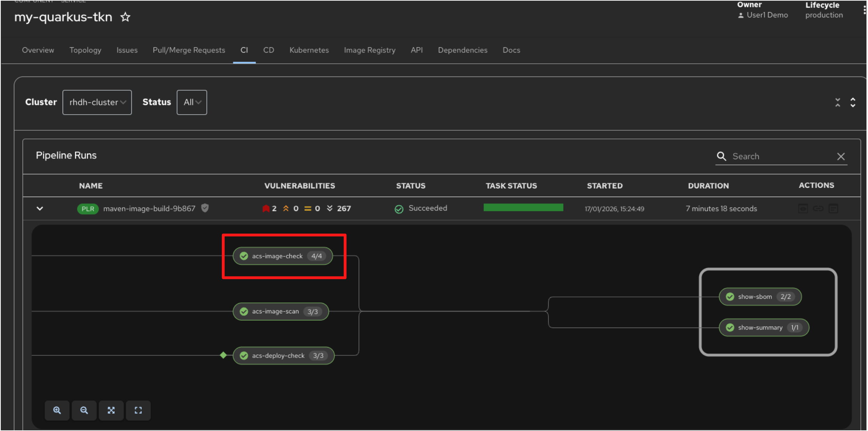Viewport: 868px width, 431px height.
Task: Open output viewer for maven-image-build-9b867
Action: [x=803, y=208]
